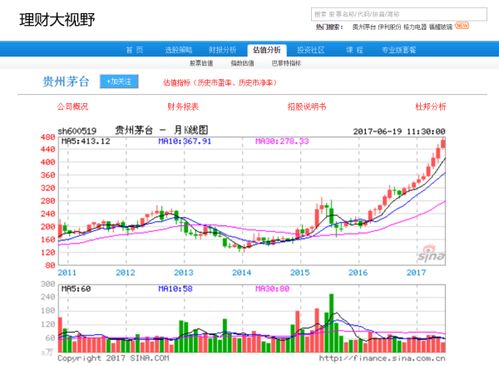Open hot search link 格力电器
This screenshot has width=499, height=365.
click(x=415, y=27)
